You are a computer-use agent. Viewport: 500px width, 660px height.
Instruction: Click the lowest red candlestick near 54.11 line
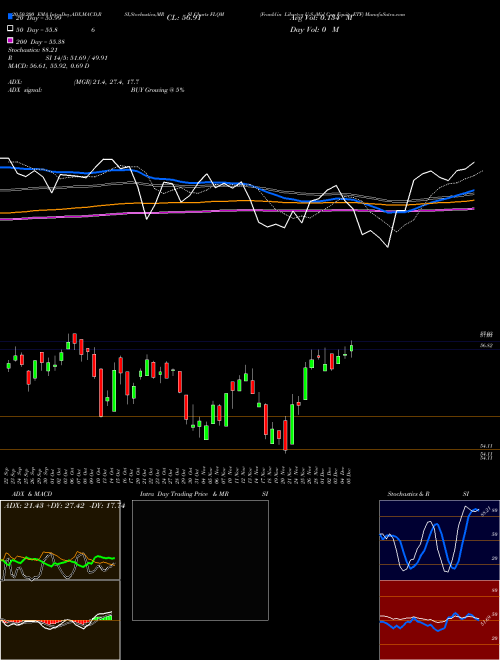pyautogui.click(x=285, y=435)
